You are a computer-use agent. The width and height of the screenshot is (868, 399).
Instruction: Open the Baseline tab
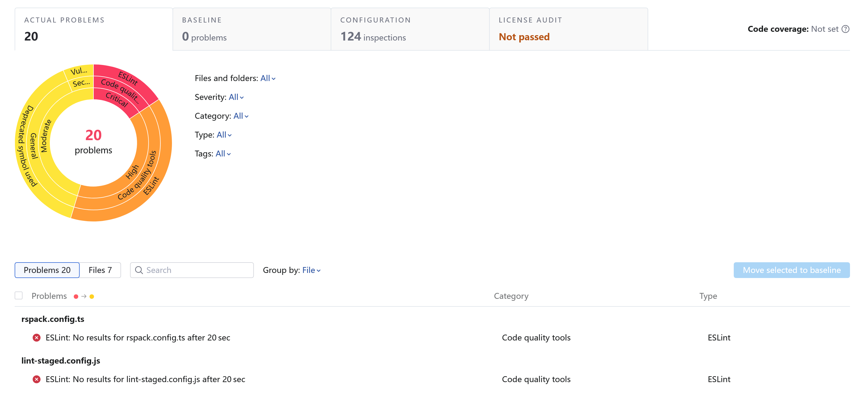click(x=252, y=29)
